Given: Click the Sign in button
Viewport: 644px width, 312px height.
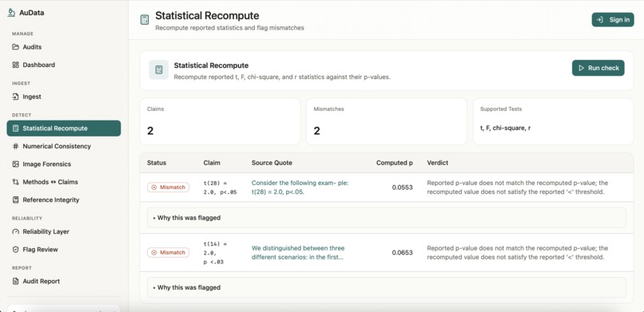Looking at the screenshot, I should coord(613,20).
